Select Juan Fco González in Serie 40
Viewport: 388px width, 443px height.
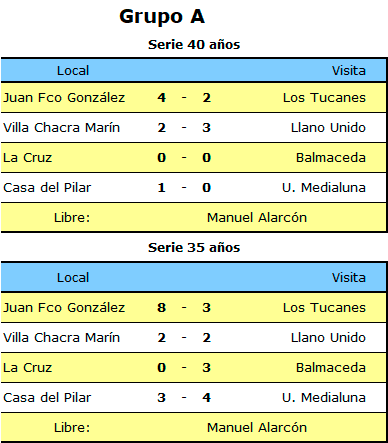click(64, 98)
